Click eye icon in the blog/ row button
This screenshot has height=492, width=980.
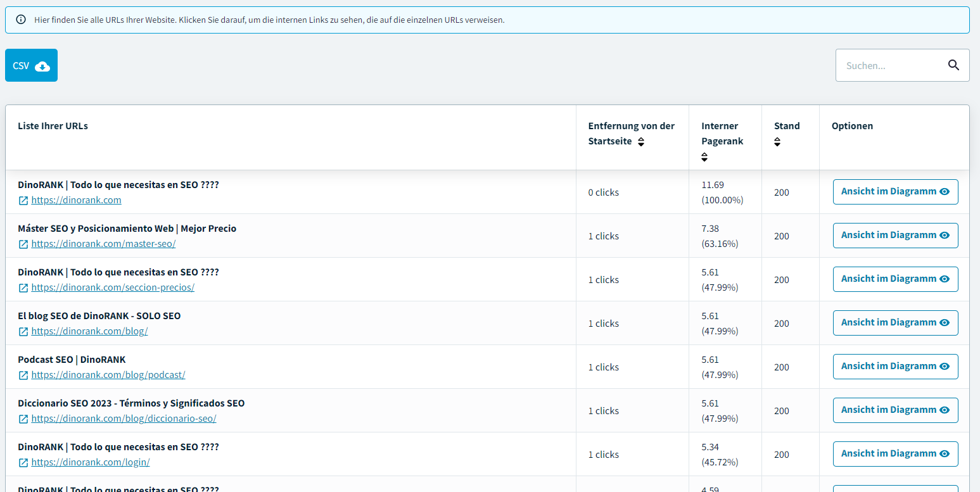click(x=945, y=323)
